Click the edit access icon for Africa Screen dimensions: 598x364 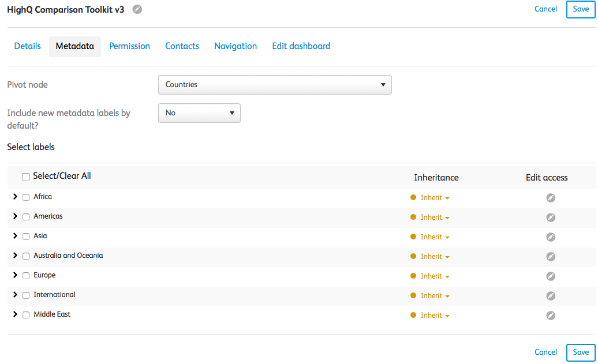pos(551,198)
